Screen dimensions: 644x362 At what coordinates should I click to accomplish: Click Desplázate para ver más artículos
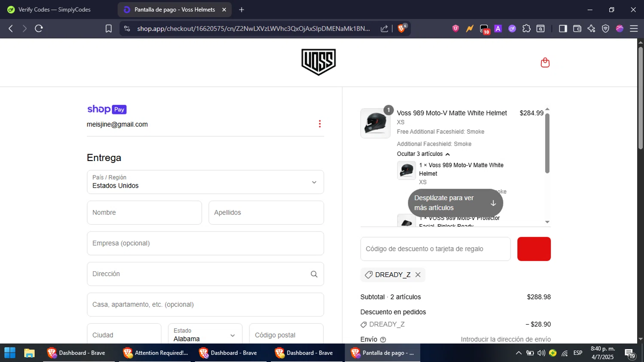click(456, 203)
